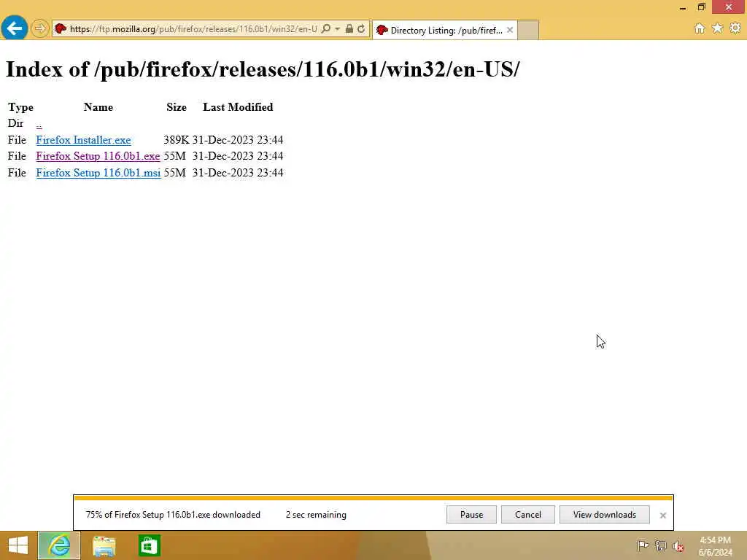Click the 'Last Modified' column header
The width and height of the screenshot is (747, 560).
(x=238, y=107)
